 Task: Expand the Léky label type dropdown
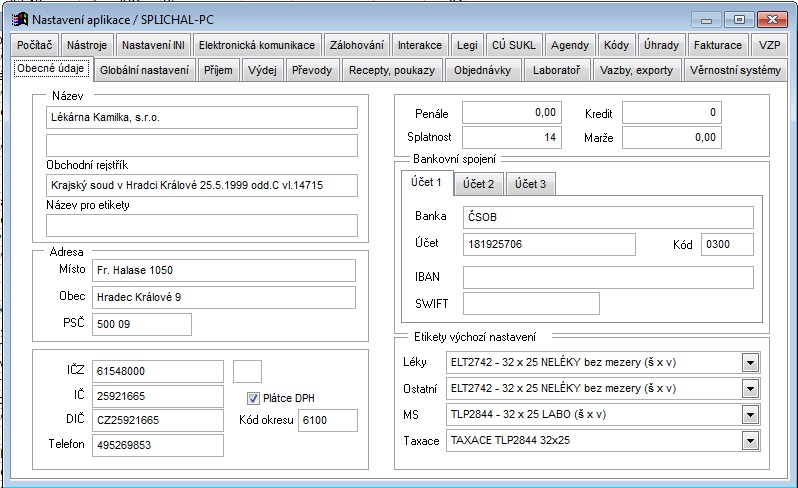[x=751, y=363]
